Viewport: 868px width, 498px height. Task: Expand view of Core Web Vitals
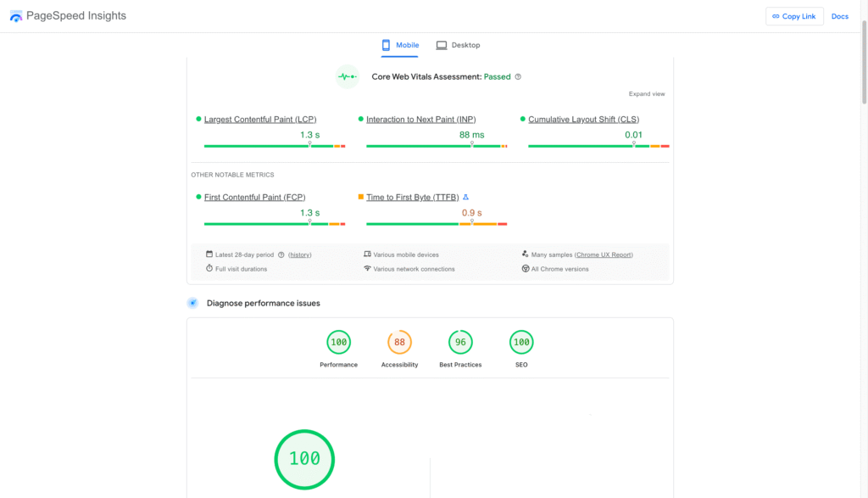click(646, 94)
